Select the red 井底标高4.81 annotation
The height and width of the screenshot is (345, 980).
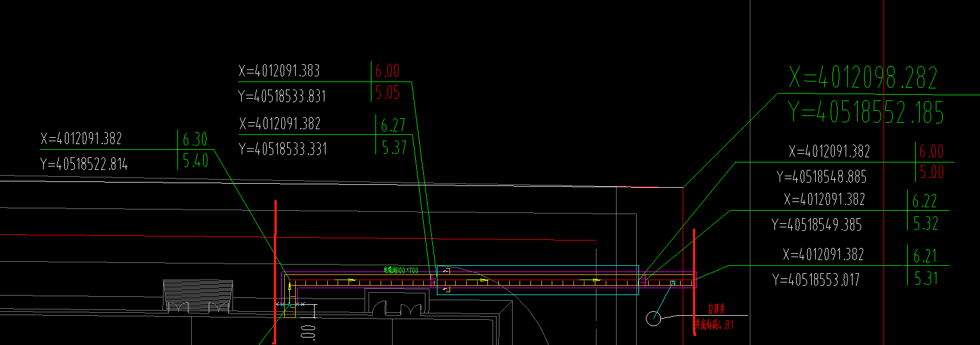[714, 325]
